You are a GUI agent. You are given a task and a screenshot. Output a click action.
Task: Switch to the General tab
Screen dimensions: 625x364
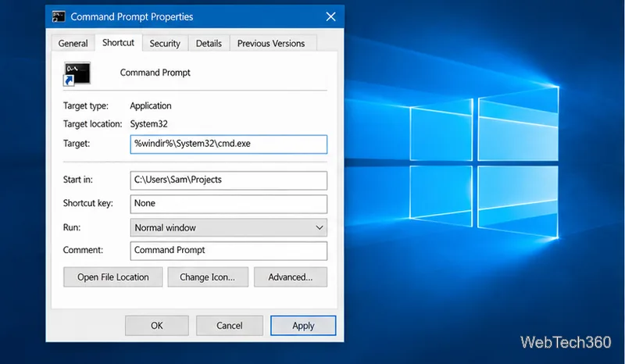pyautogui.click(x=73, y=43)
